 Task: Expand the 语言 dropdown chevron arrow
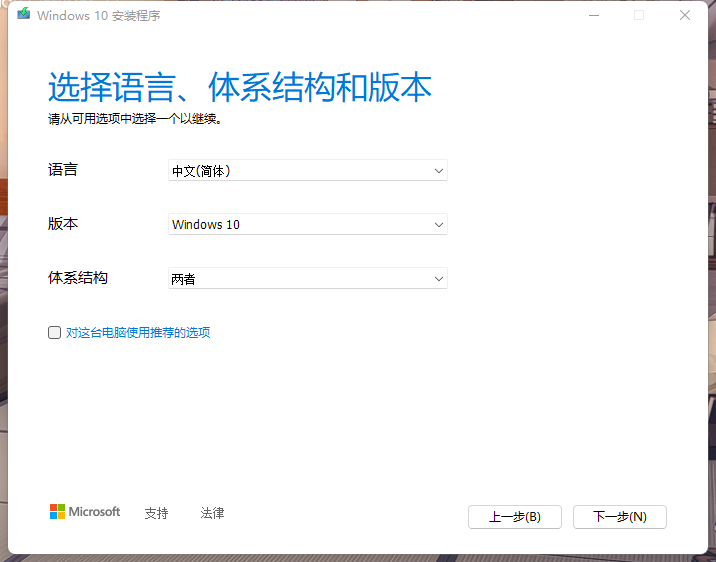coord(439,171)
